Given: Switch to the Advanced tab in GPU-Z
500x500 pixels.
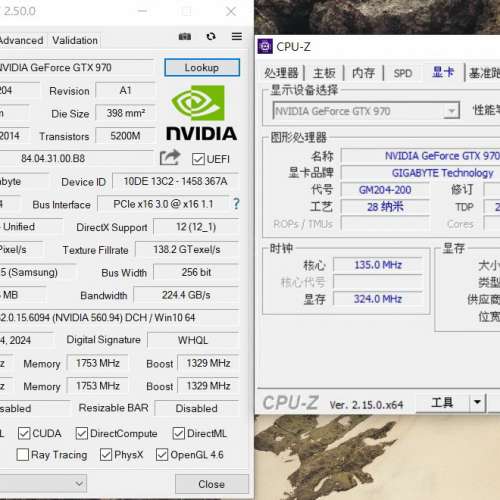Looking at the screenshot, I should pos(21,40).
